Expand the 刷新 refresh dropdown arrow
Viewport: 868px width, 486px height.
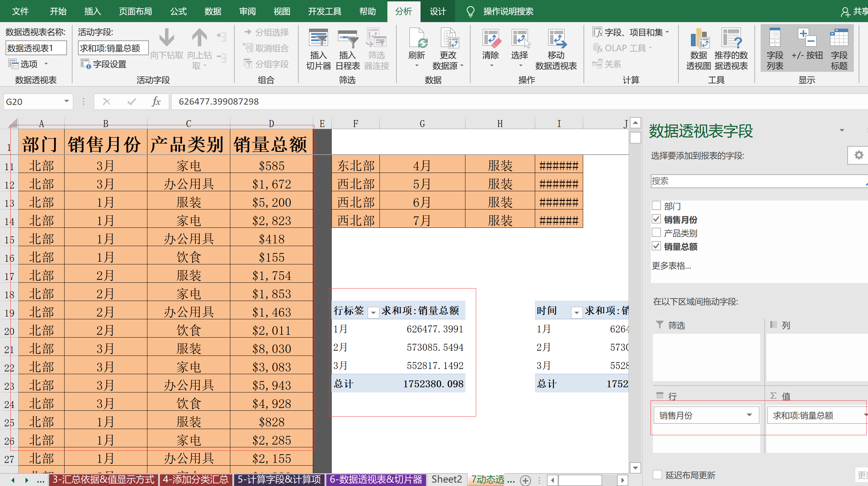click(417, 66)
